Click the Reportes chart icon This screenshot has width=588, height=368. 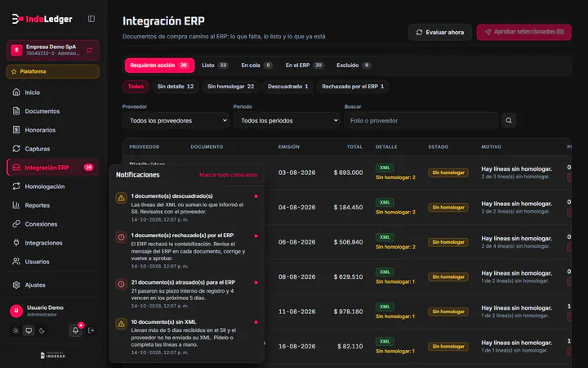(16, 205)
